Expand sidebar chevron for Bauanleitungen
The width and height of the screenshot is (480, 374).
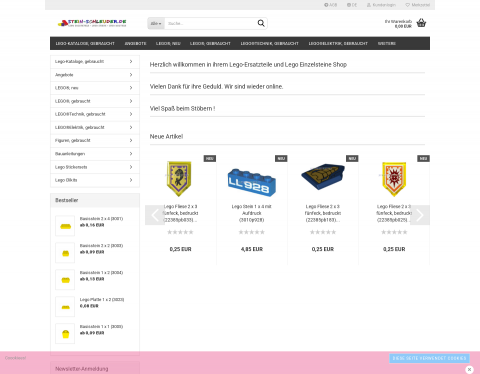[x=131, y=154]
